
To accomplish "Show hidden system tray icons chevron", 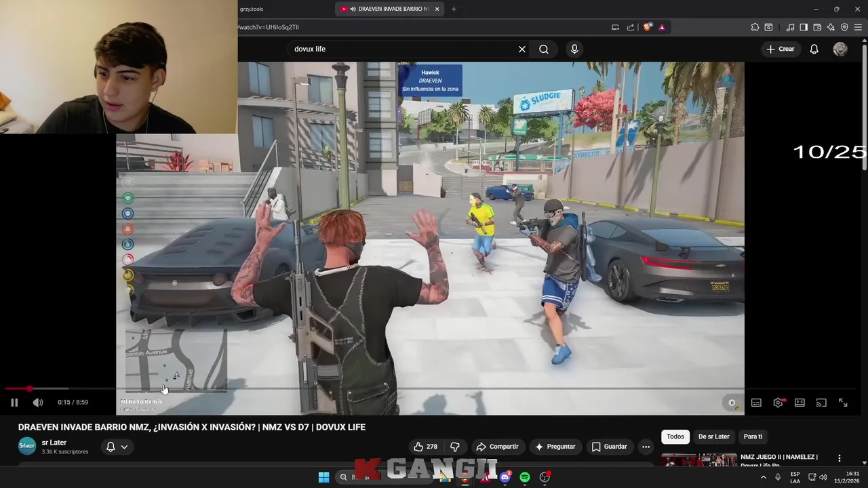I will pos(763,477).
